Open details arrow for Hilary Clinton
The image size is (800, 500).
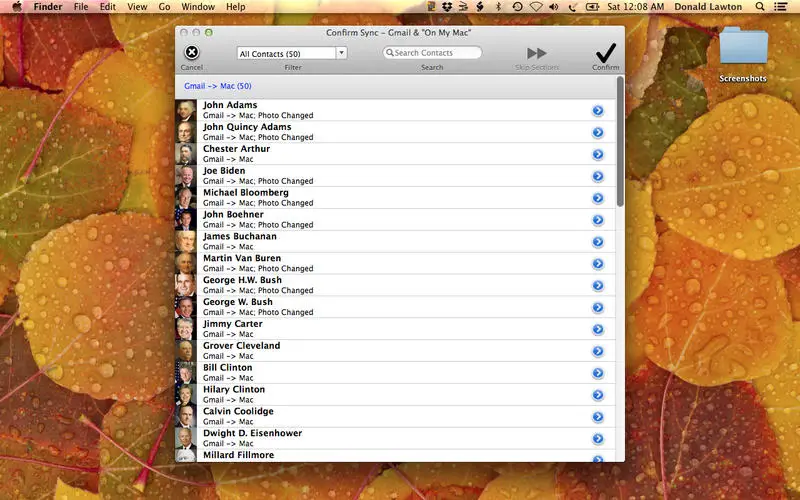(x=598, y=395)
